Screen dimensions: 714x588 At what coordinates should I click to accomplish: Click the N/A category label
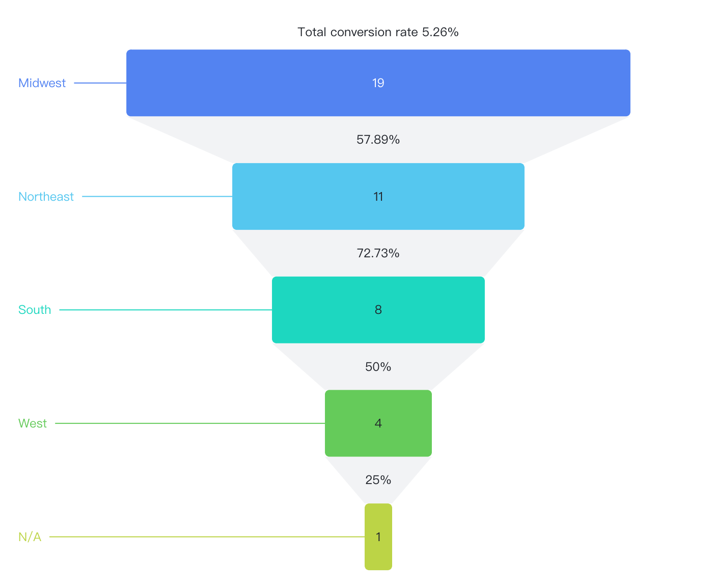click(30, 537)
